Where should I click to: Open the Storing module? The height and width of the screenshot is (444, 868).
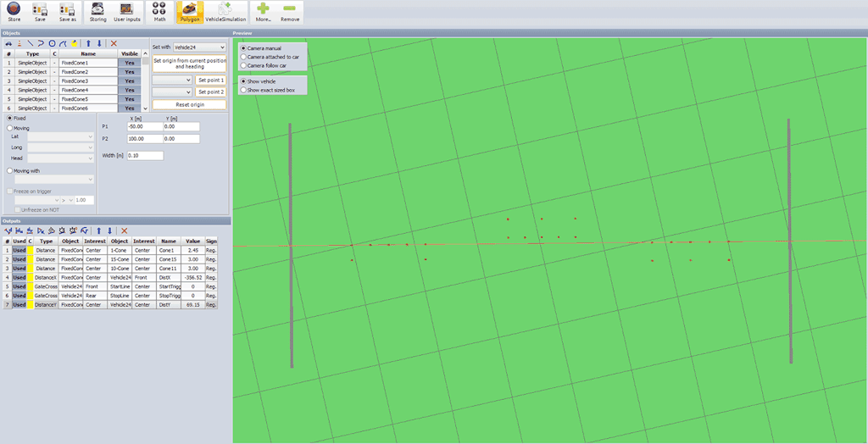98,12
